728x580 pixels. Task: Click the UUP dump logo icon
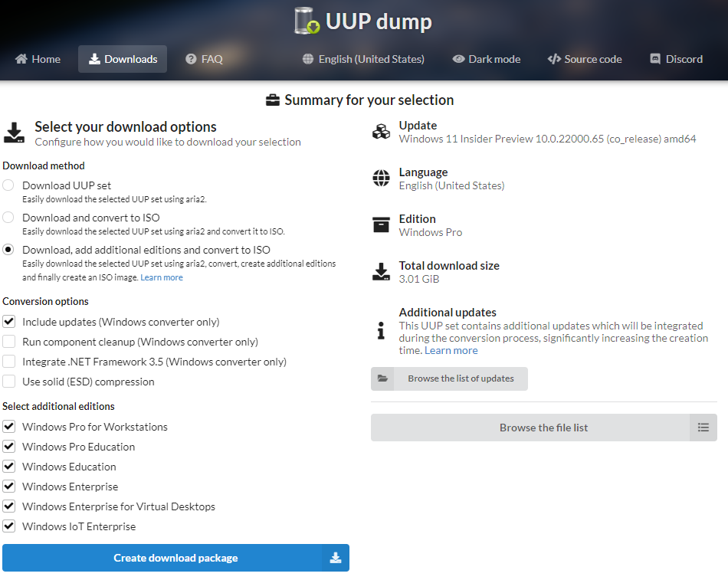(x=307, y=21)
